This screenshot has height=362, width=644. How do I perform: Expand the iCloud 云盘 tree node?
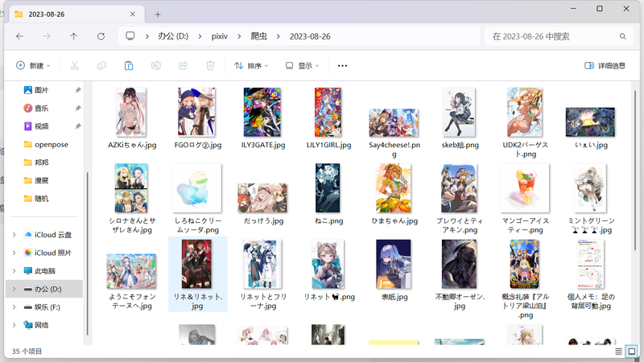(14, 235)
